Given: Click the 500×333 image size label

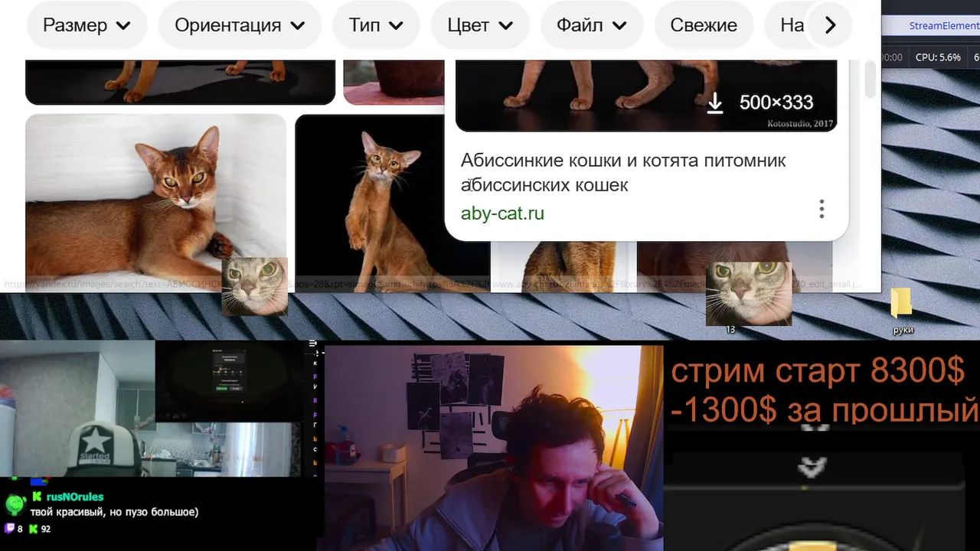Looking at the screenshot, I should [x=776, y=103].
